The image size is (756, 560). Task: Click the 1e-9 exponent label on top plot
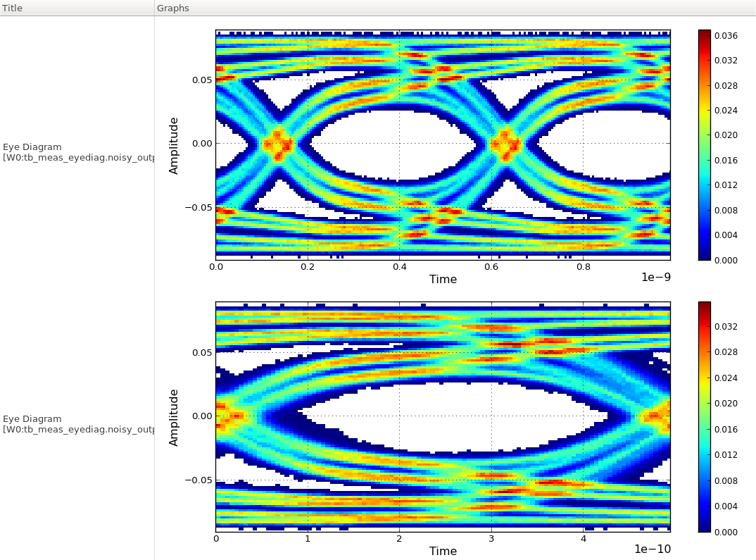point(657,278)
